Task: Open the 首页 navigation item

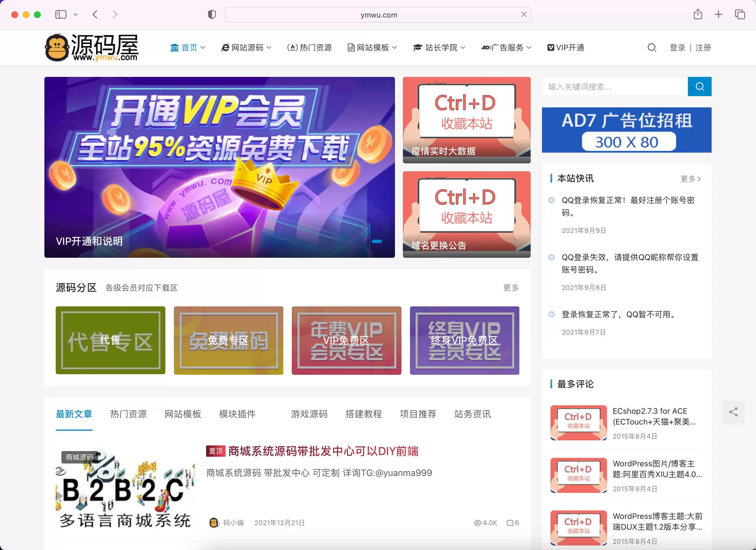Action: click(x=187, y=48)
